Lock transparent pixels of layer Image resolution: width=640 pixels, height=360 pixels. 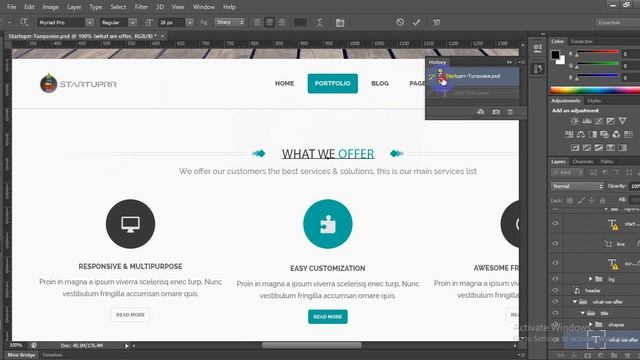[x=570, y=200]
